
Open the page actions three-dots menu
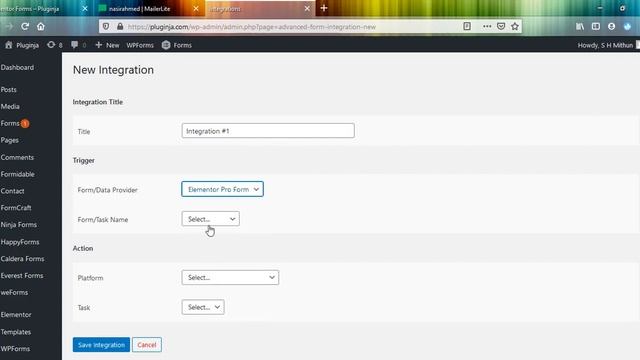[x=487, y=27]
